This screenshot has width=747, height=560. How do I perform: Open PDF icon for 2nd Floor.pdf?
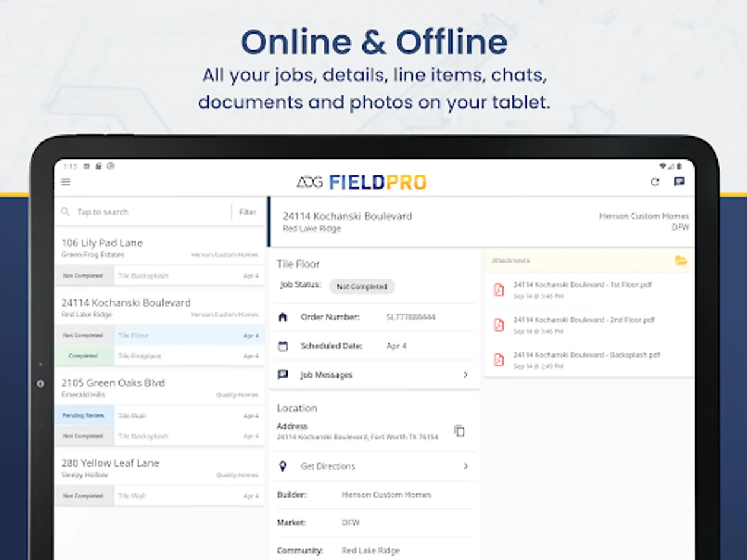(499, 325)
